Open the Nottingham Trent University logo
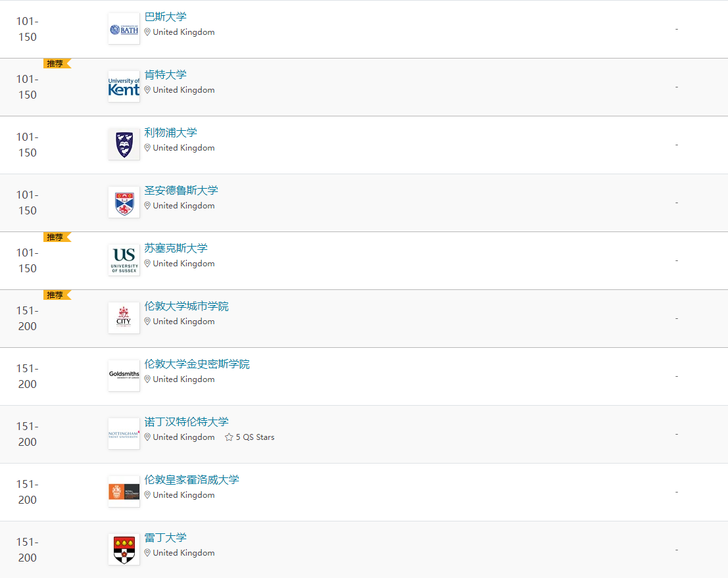Image resolution: width=728 pixels, height=578 pixels. (124, 433)
